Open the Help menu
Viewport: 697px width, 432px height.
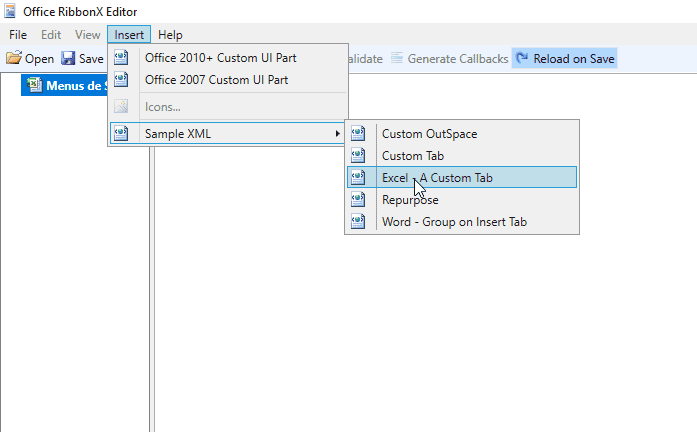coord(170,35)
